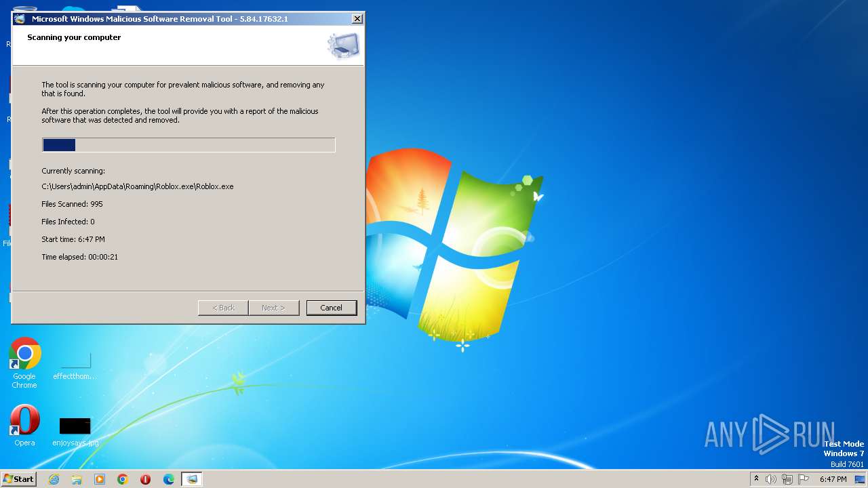The height and width of the screenshot is (488, 868).
Task: Click the Currently scanning label
Action: pyautogui.click(x=73, y=171)
